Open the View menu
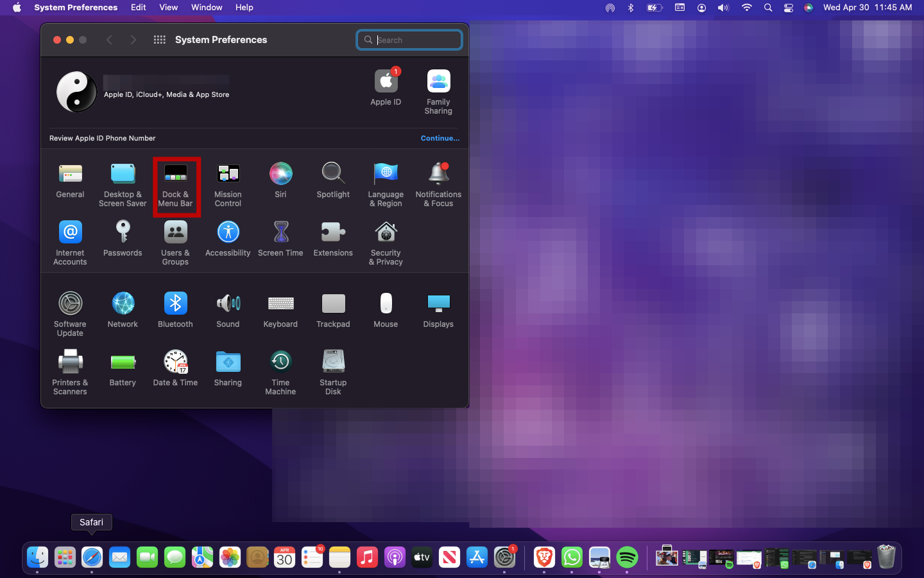 click(x=168, y=8)
